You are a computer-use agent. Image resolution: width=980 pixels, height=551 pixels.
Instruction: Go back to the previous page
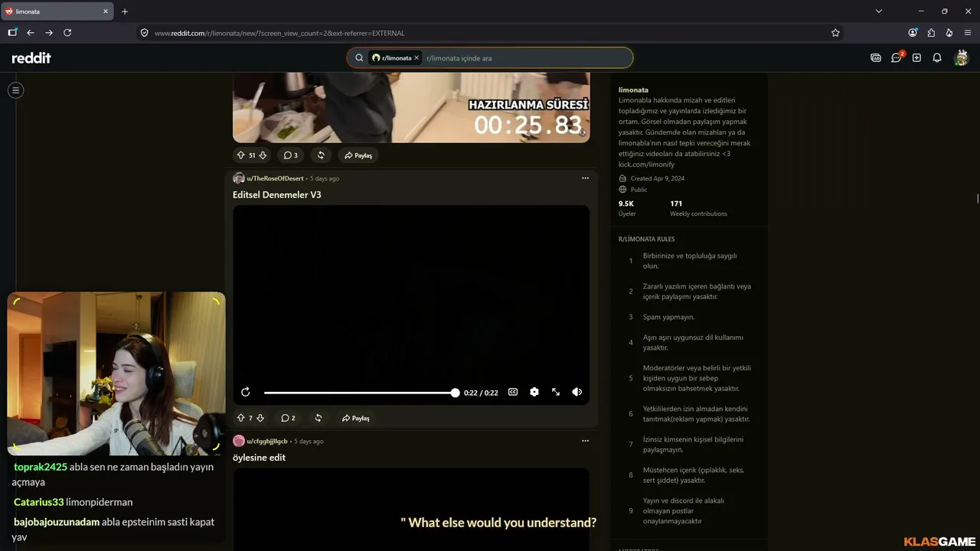pos(31,33)
